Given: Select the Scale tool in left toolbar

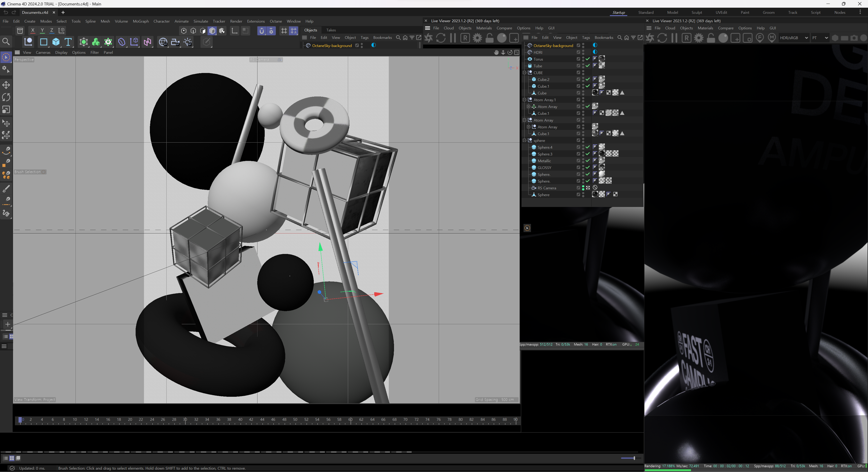Looking at the screenshot, I should tap(6, 110).
